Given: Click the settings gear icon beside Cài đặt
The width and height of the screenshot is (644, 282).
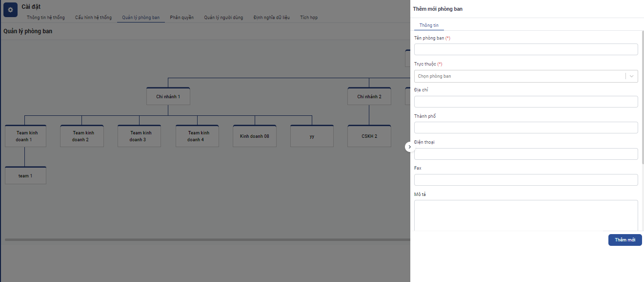Looking at the screenshot, I should coord(11,10).
